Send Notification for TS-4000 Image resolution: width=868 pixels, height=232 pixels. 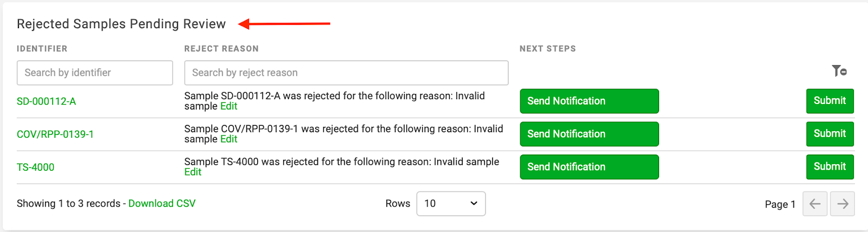[x=589, y=167]
